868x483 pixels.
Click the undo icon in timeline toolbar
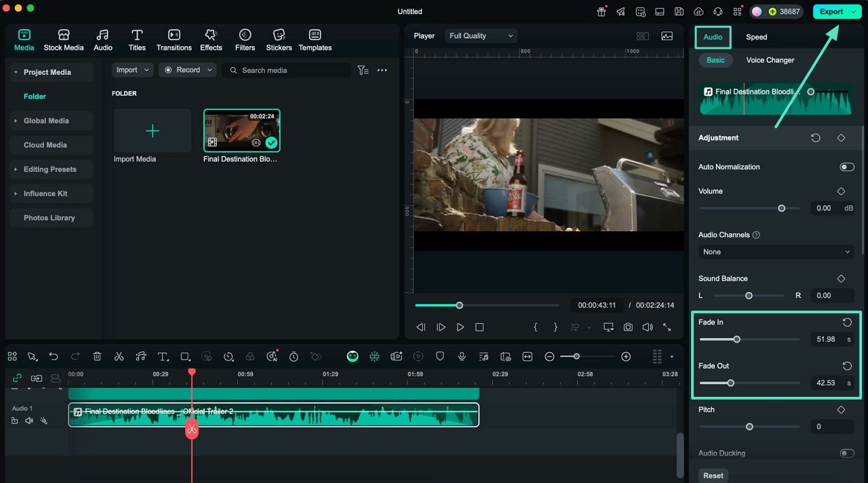coord(53,357)
